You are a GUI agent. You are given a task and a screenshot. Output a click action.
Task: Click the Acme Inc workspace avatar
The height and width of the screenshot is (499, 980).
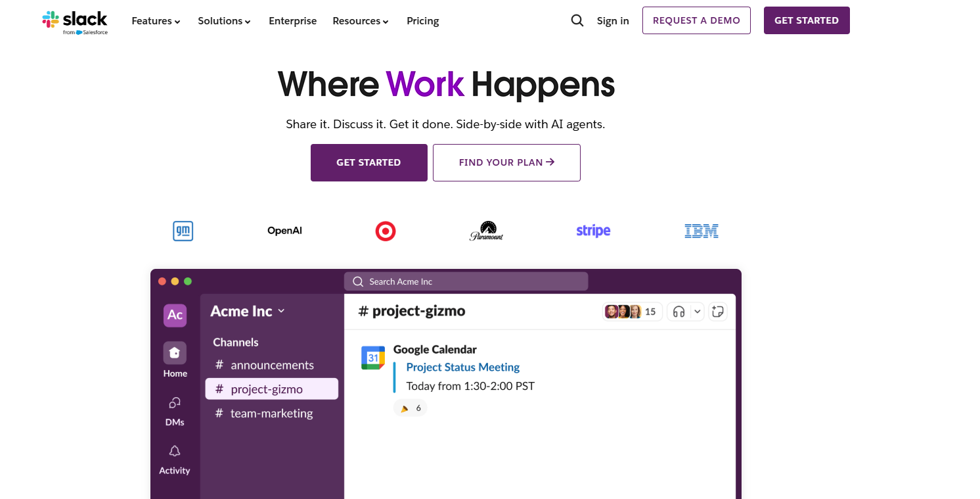point(174,316)
